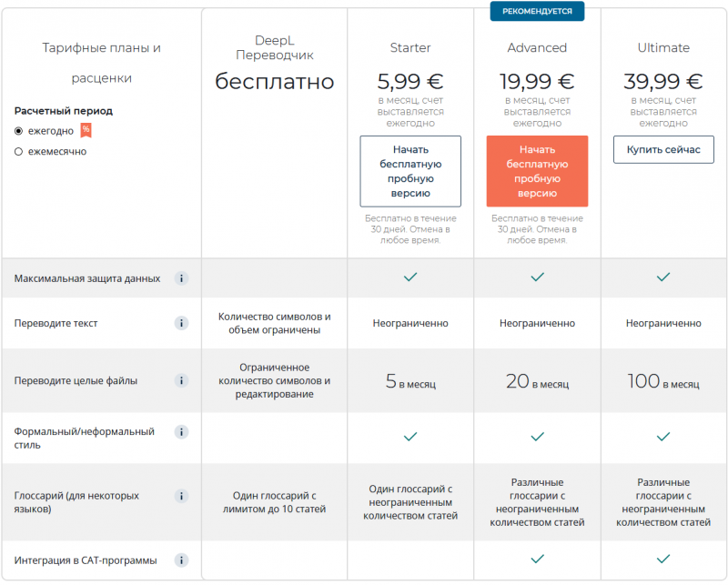Open info icon for Интеграция в CAT-программы

181,560
